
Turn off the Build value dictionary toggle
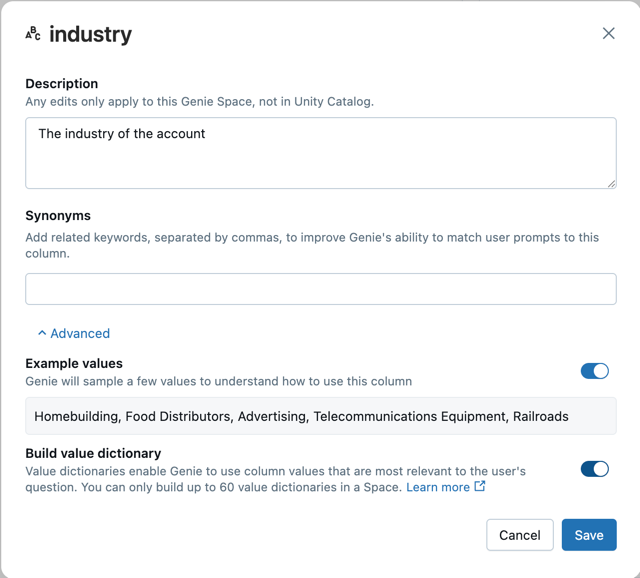click(594, 469)
